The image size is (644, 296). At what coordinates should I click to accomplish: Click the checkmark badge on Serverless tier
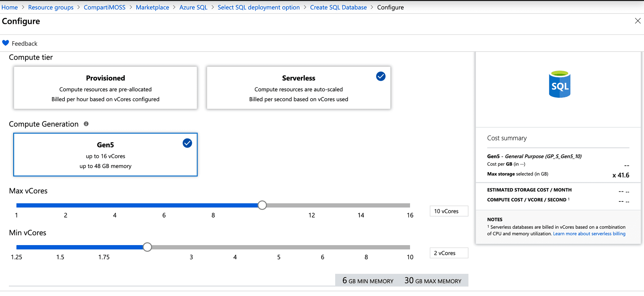click(x=380, y=76)
